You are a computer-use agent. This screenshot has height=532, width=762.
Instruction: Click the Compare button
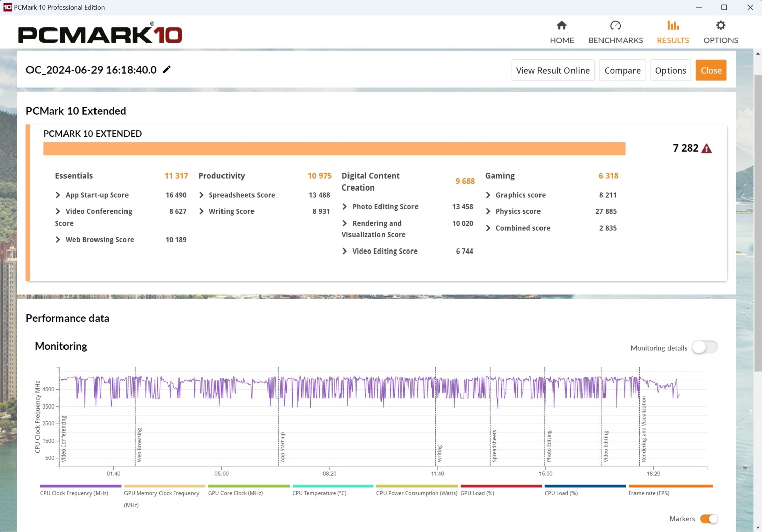pos(622,71)
